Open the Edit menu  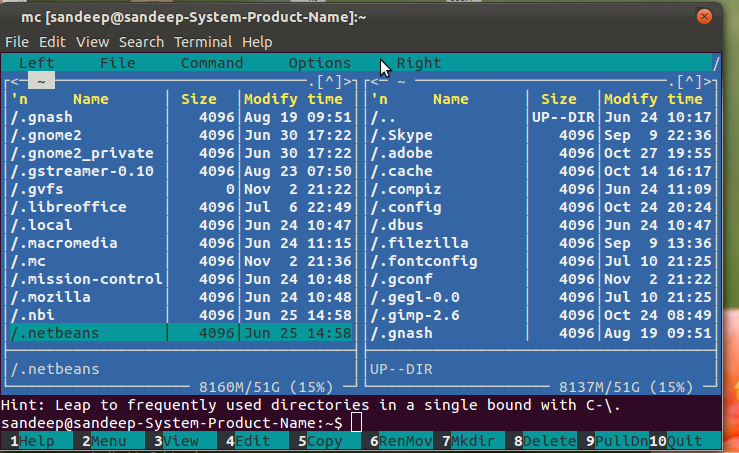52,42
